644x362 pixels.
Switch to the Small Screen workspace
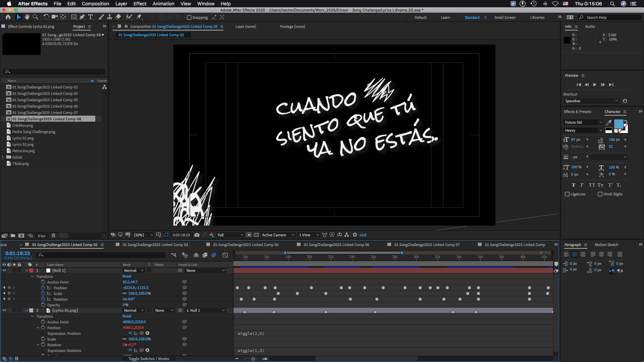[504, 17]
